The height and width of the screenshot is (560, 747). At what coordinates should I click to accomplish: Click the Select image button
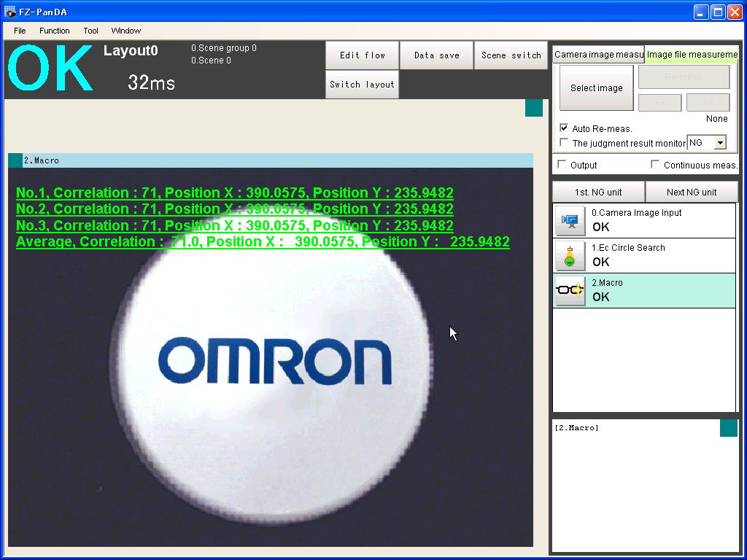pos(597,88)
